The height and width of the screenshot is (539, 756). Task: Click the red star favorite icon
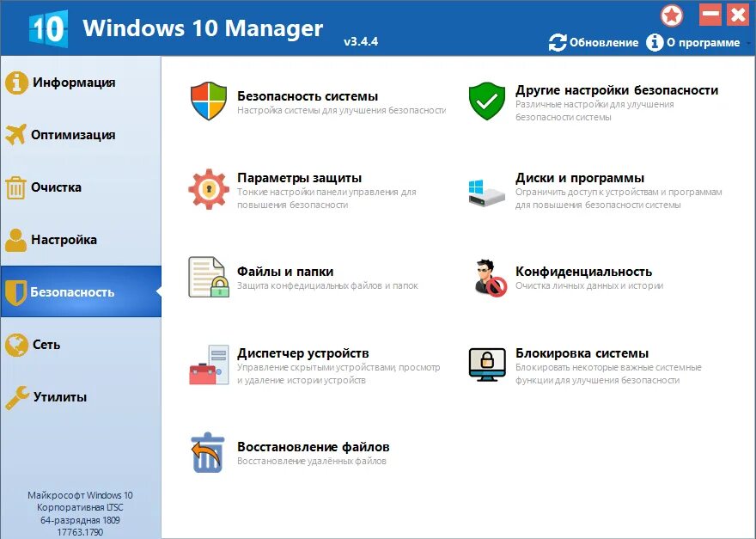click(672, 15)
